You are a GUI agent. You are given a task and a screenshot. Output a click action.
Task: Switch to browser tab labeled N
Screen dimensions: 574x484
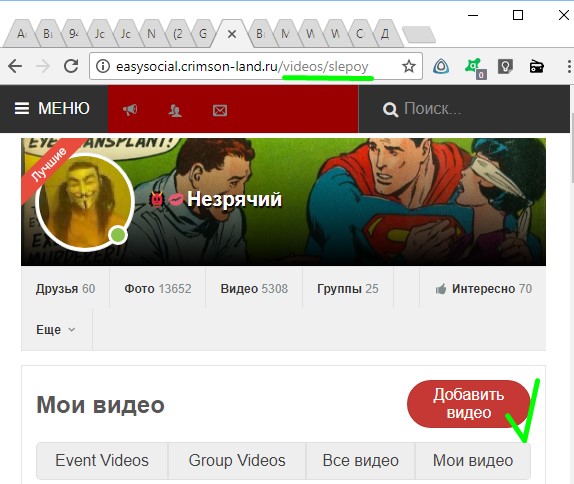pyautogui.click(x=151, y=34)
